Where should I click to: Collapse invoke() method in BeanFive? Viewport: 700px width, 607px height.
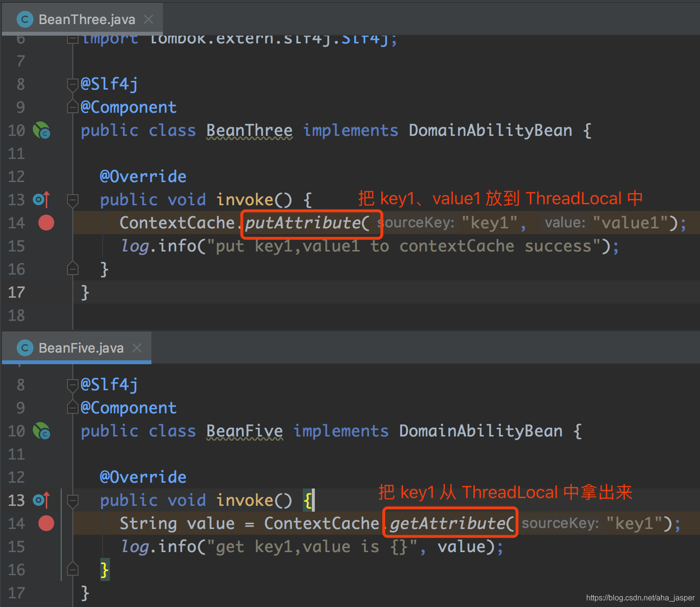(73, 501)
